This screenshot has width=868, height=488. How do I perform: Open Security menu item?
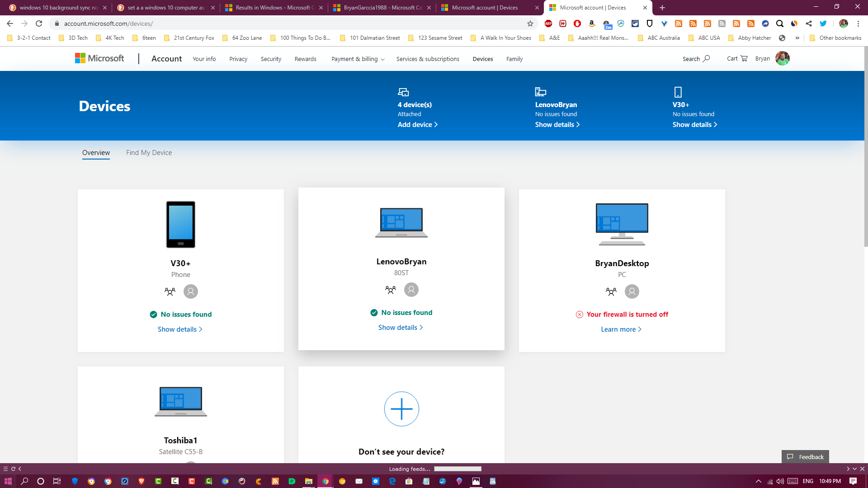click(x=271, y=59)
